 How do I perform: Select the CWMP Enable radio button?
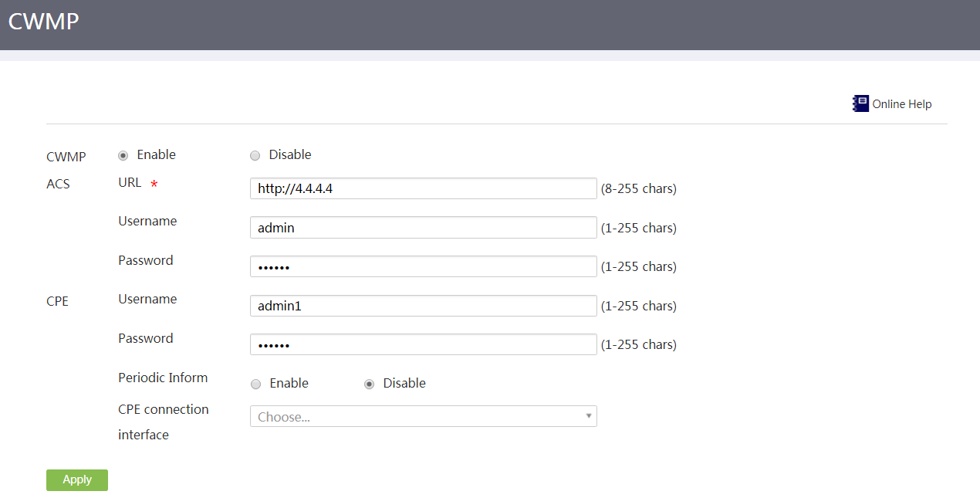pyautogui.click(x=123, y=155)
